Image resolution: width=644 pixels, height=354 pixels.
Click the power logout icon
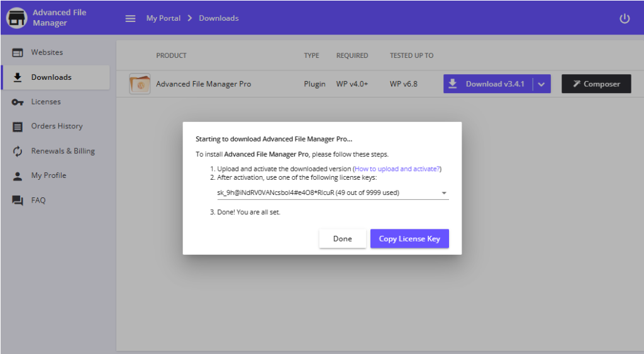click(625, 18)
